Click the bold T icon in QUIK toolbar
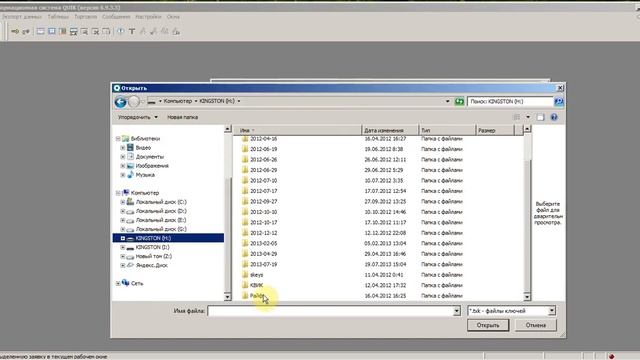 click(132, 31)
